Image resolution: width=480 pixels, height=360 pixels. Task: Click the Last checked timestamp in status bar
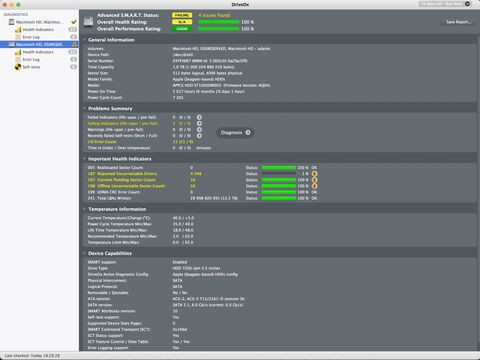32,356
